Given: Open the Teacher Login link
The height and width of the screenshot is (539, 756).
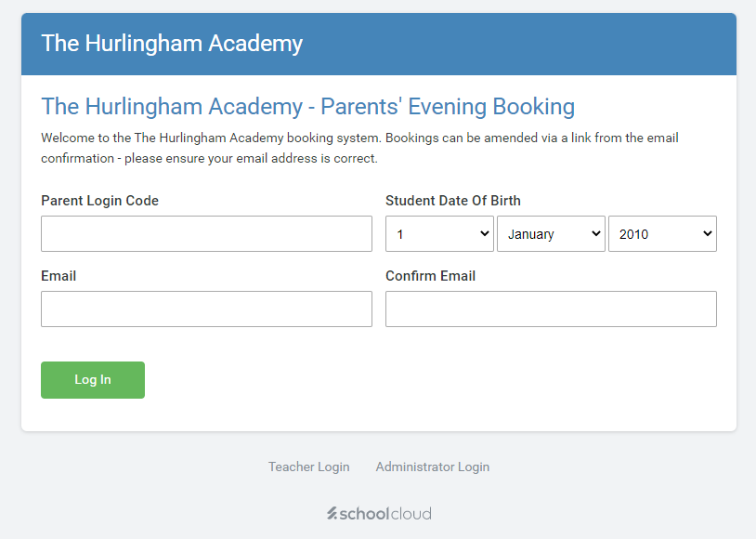Looking at the screenshot, I should (x=308, y=467).
